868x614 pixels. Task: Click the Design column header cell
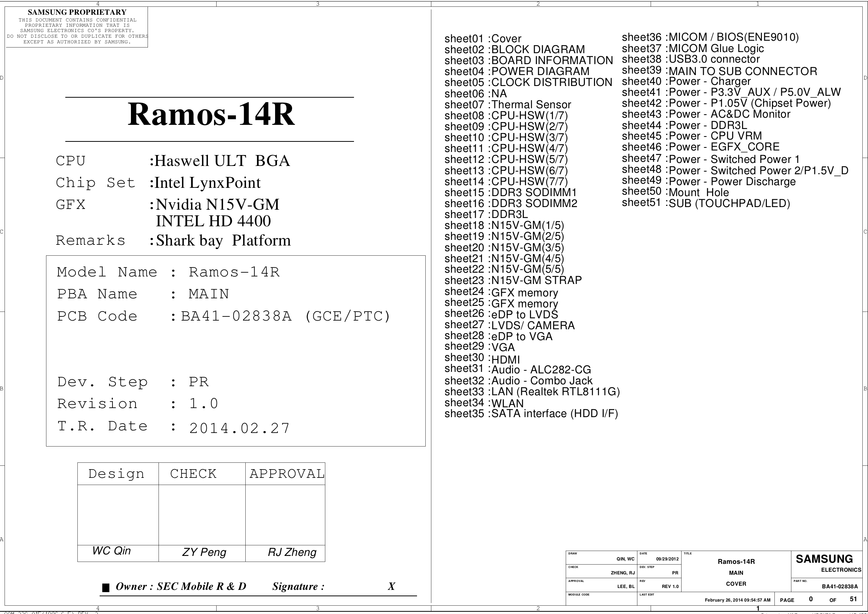point(117,474)
